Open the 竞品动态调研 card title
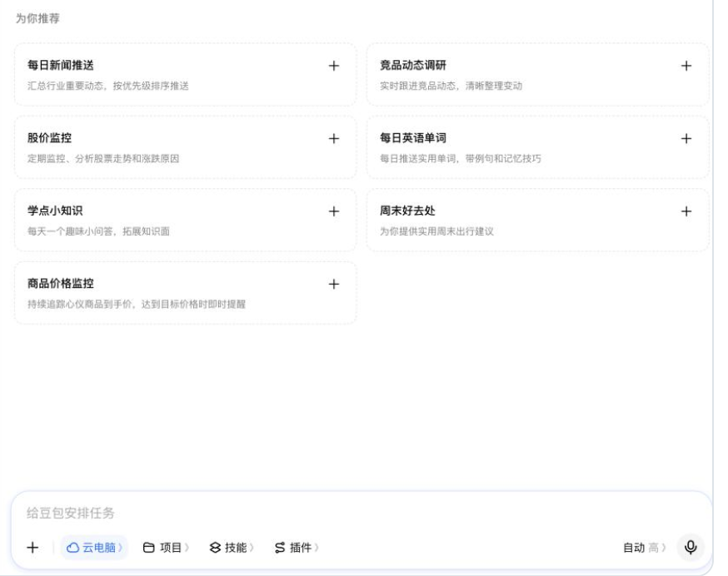The height and width of the screenshot is (576, 728). click(x=413, y=66)
